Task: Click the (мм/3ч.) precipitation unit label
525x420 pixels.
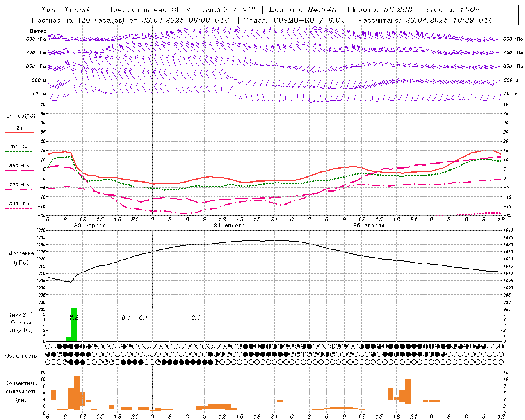Action: pyautogui.click(x=21, y=315)
